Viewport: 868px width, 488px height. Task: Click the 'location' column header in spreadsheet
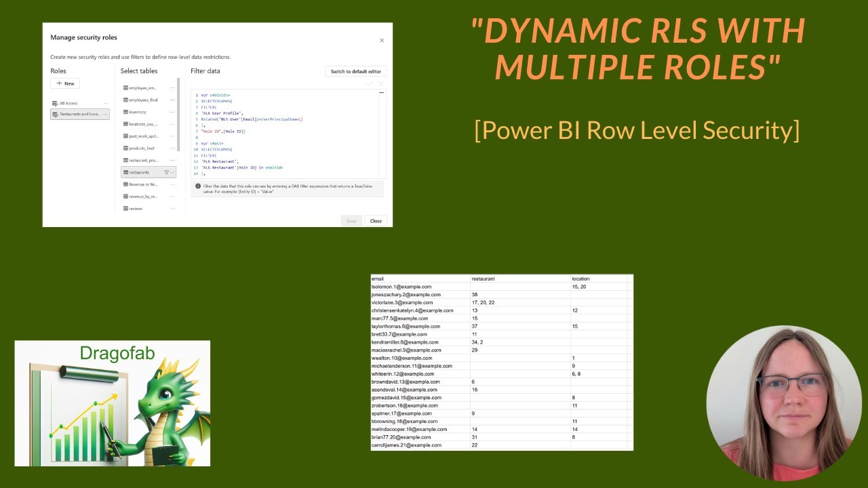[600, 279]
